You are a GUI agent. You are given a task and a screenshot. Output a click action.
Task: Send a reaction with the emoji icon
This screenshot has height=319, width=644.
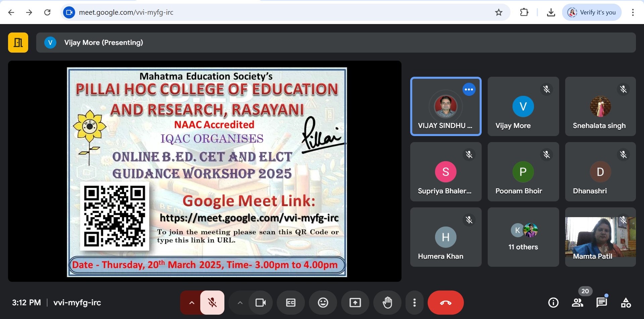[x=323, y=303]
